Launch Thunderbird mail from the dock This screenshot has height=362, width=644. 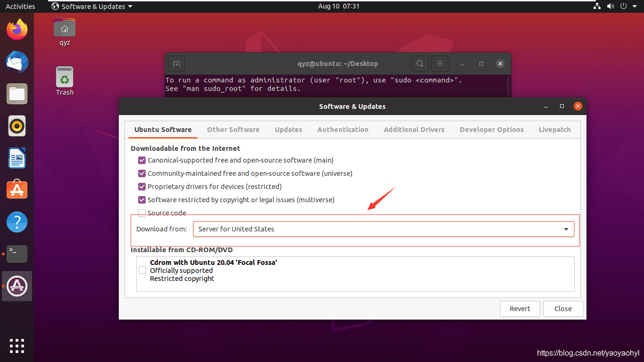[17, 62]
